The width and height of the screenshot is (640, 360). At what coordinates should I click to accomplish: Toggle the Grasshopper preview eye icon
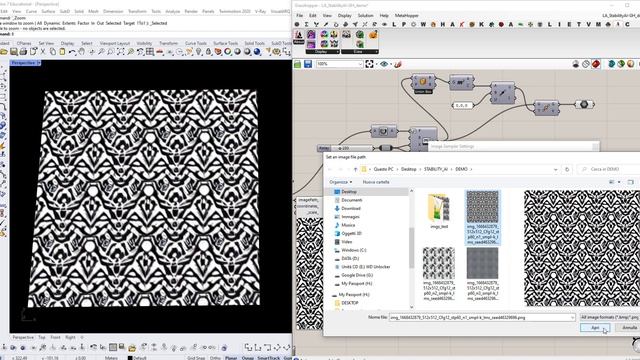384,64
